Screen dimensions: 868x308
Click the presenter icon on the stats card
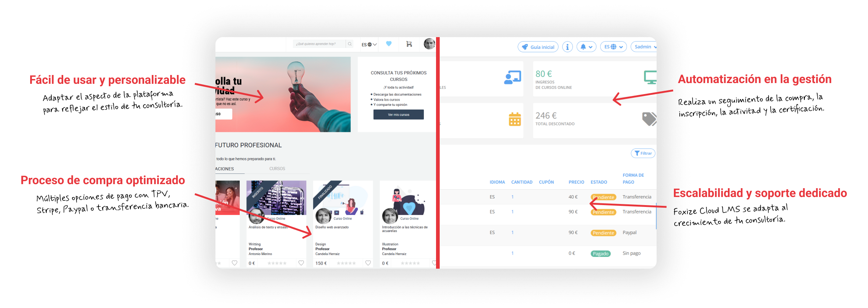(x=512, y=77)
